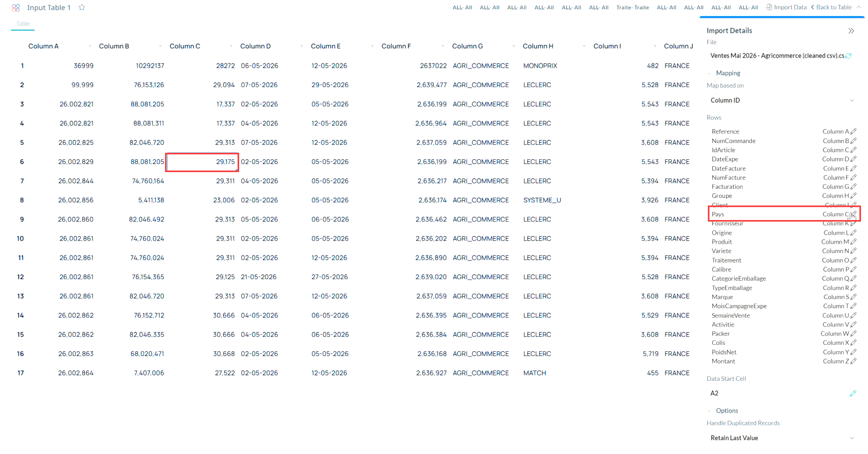This screenshot has height=454, width=868.
Task: Click cell 2,639,477 in Column F
Action: coord(432,85)
